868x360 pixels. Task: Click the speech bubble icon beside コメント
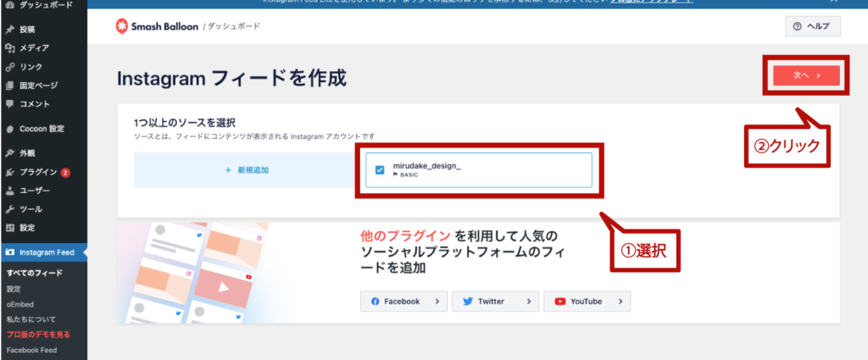pyautogui.click(x=9, y=104)
